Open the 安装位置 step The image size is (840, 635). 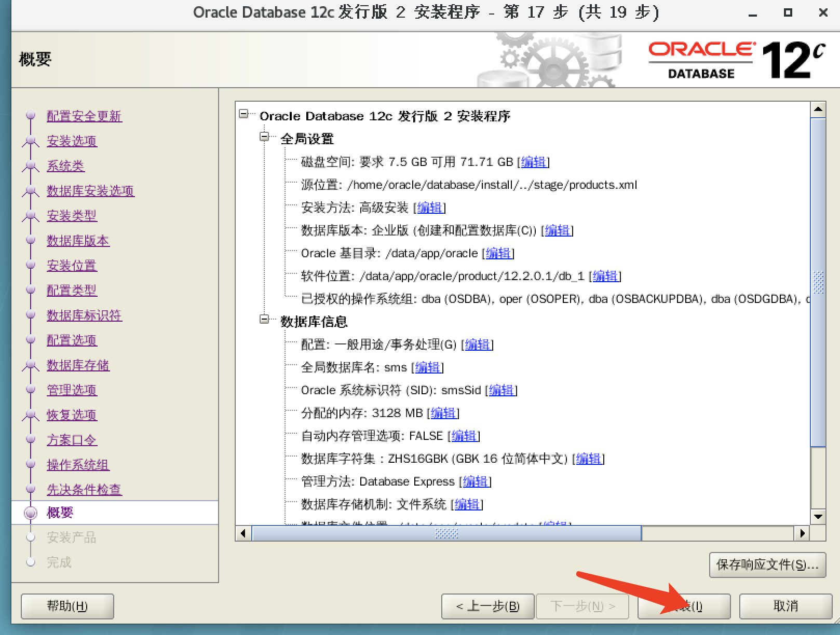coord(72,266)
